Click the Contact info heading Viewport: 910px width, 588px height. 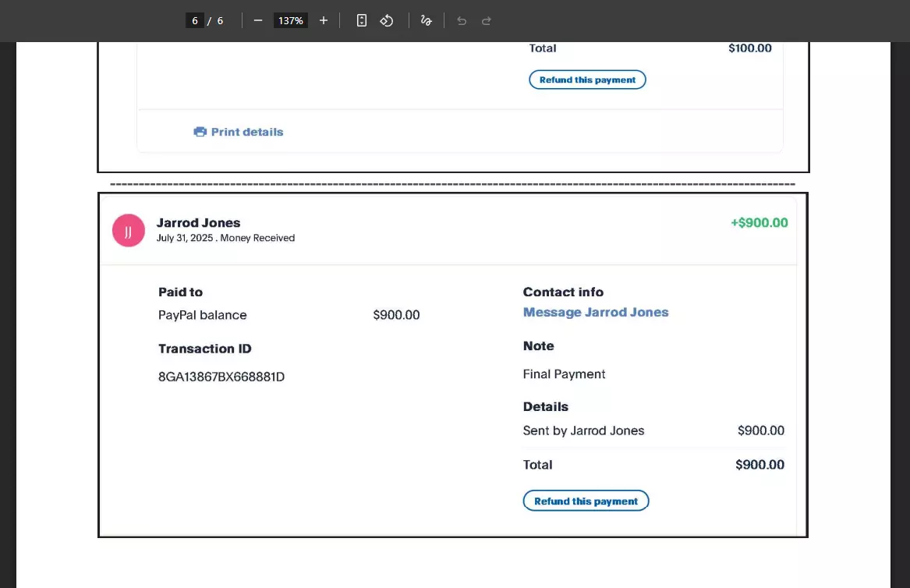(563, 292)
